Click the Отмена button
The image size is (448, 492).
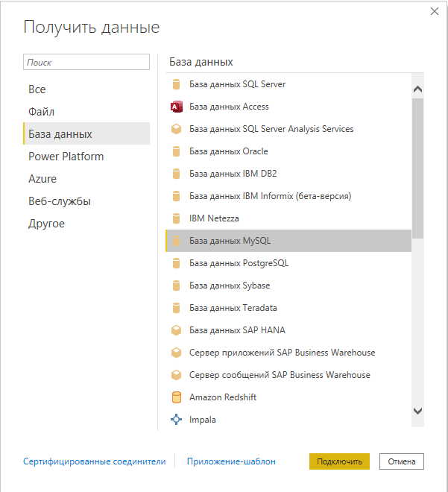[x=402, y=461]
